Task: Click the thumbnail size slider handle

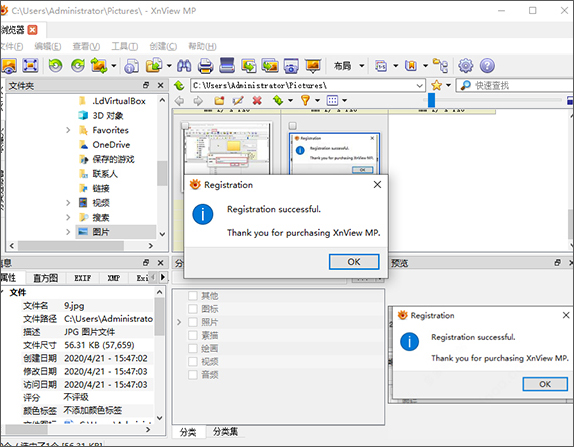Action: [x=432, y=100]
